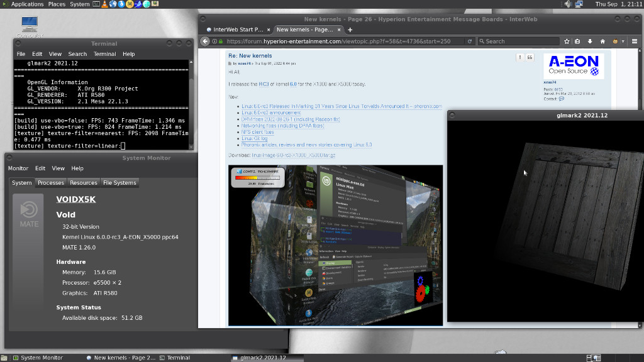The width and height of the screenshot is (644, 362).
Task: Open the Linux Git log link
Action: point(254,138)
